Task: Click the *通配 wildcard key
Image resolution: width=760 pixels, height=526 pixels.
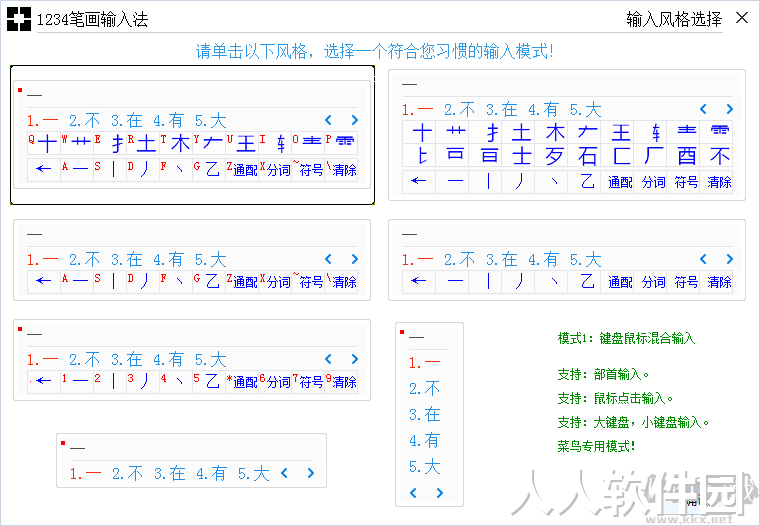Action: pyautogui.click(x=241, y=381)
